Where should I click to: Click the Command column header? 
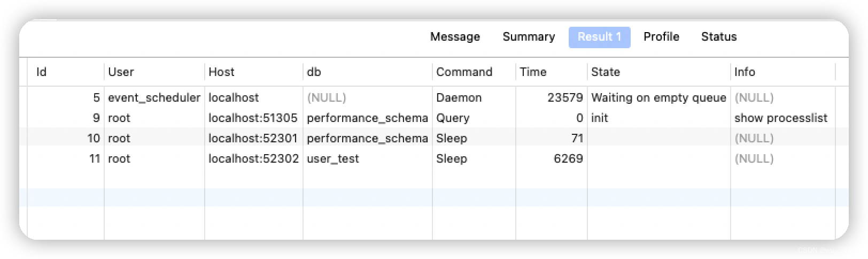(464, 72)
